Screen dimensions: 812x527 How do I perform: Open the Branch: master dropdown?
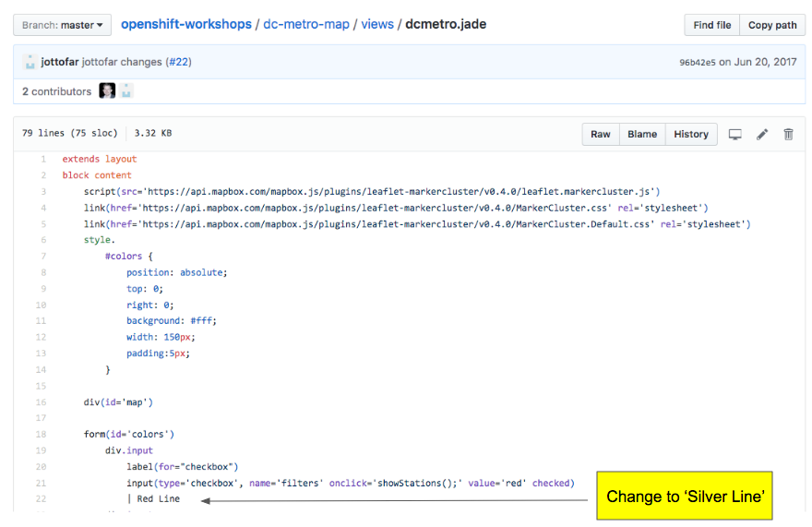coord(63,25)
